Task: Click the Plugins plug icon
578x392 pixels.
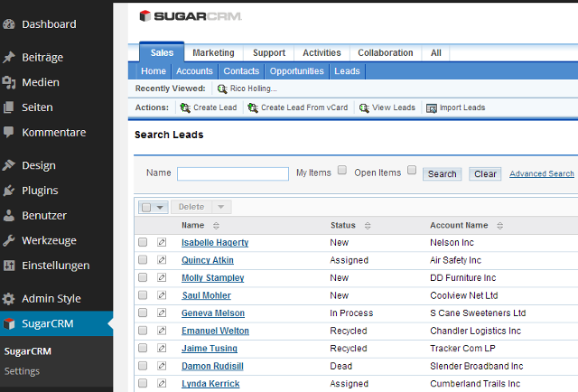Action: tap(9, 191)
